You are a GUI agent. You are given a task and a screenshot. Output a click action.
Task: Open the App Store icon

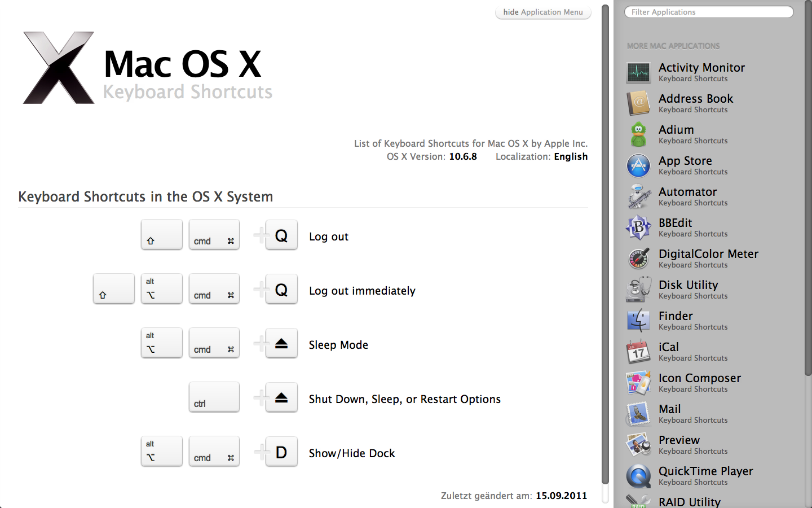(638, 165)
